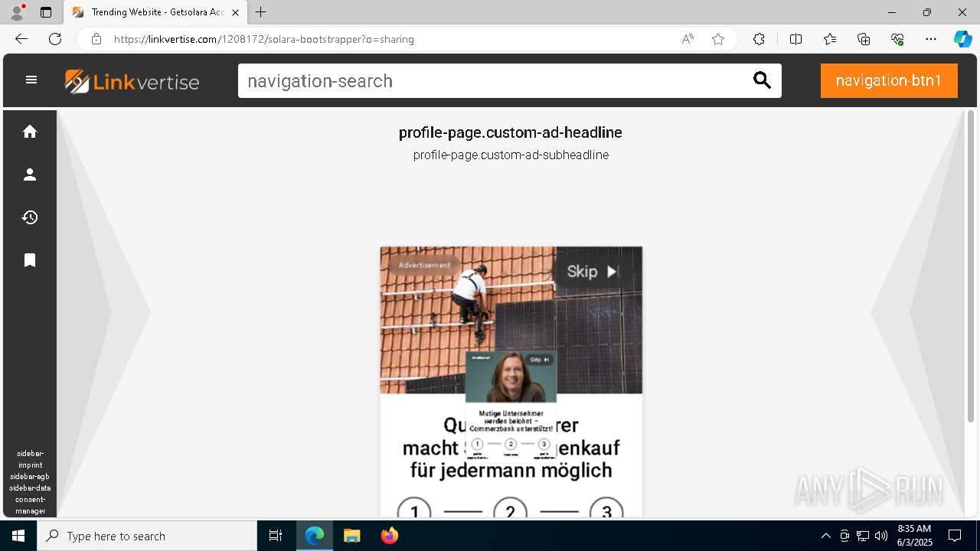Click the address bar URL
The height and width of the screenshot is (551, 980).
pyautogui.click(x=264, y=39)
